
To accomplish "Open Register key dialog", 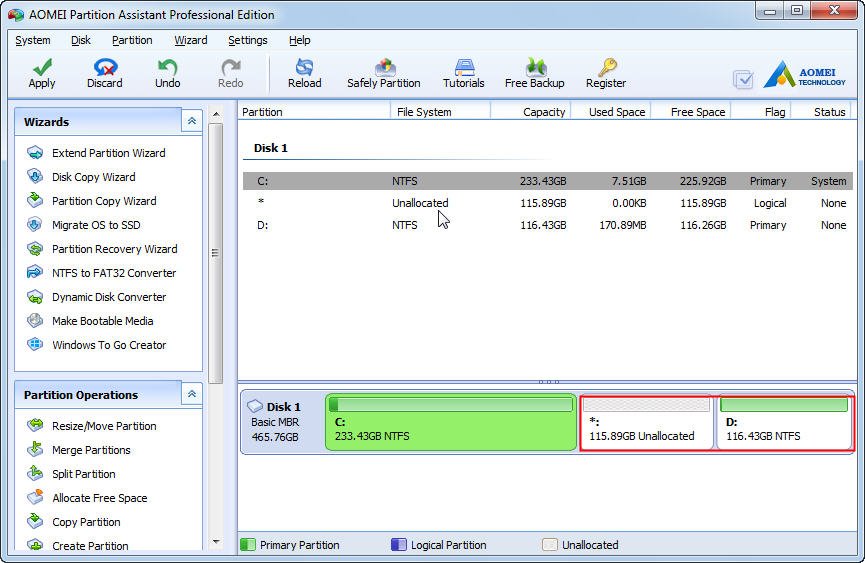I will pos(606,73).
